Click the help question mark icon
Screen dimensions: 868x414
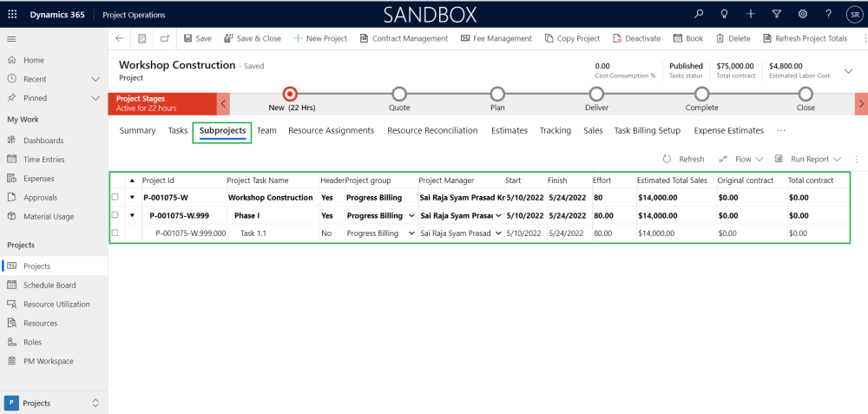(828, 15)
